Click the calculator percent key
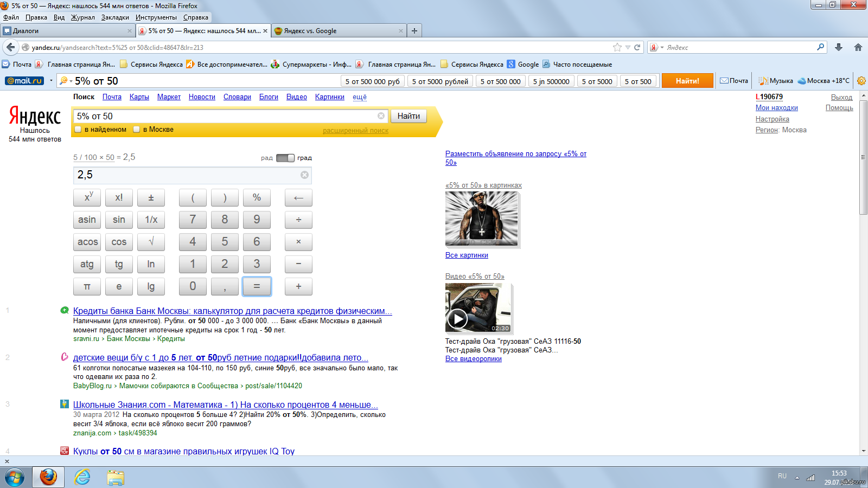Image resolution: width=868 pixels, height=488 pixels. pyautogui.click(x=257, y=197)
